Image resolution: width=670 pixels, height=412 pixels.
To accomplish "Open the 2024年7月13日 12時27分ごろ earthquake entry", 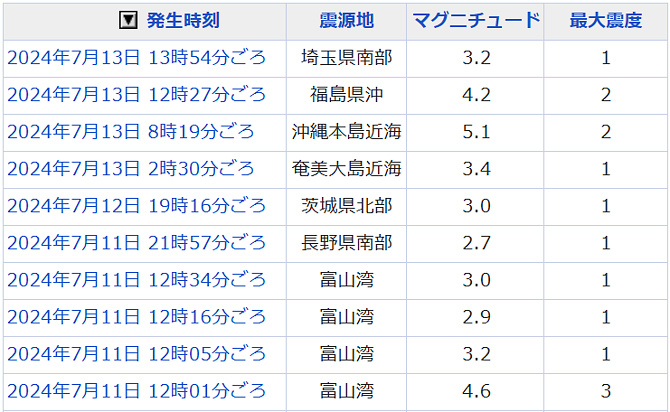I will click(x=137, y=94).
